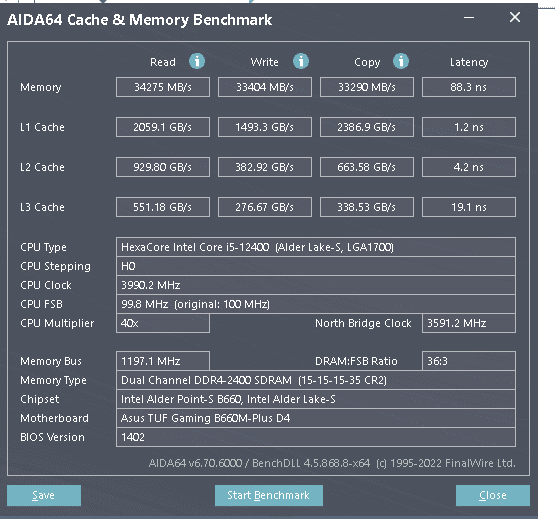Click North Bridge Clock value 3591.2 MHz
The image size is (555, 519).
469,323
